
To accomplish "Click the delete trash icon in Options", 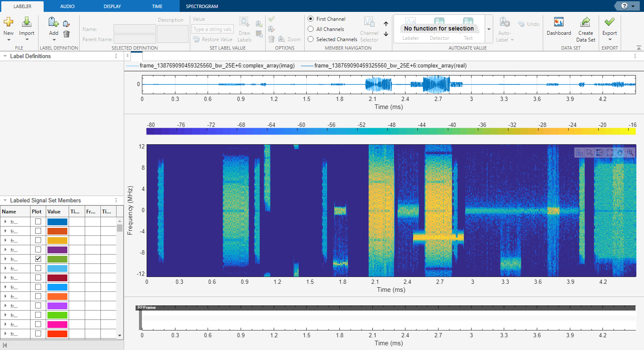I will [x=271, y=39].
